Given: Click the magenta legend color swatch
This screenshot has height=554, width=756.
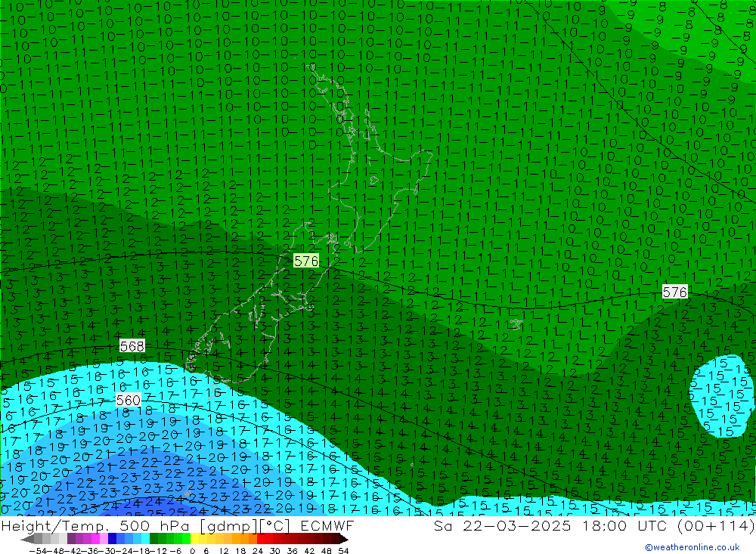Looking at the screenshot, I should 95,539.
